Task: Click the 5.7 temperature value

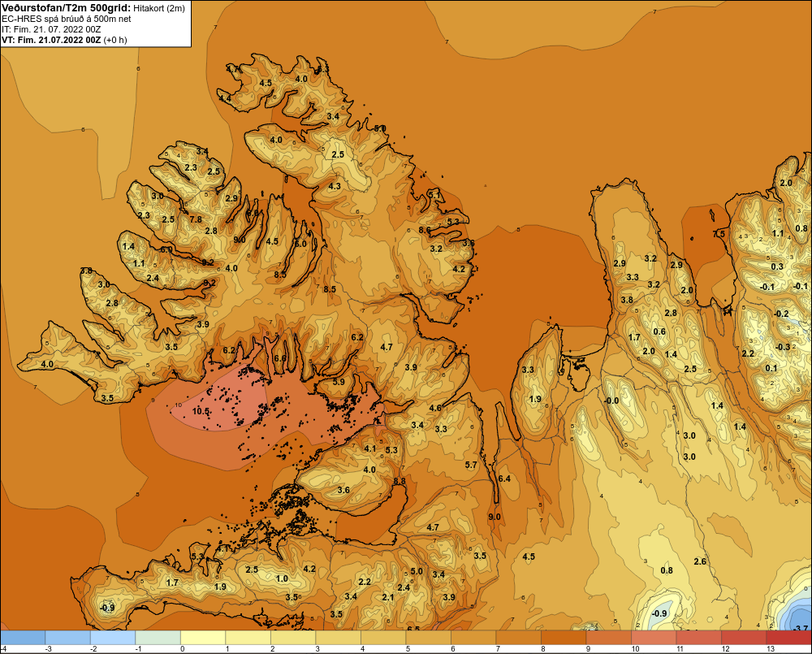Action: click(471, 465)
